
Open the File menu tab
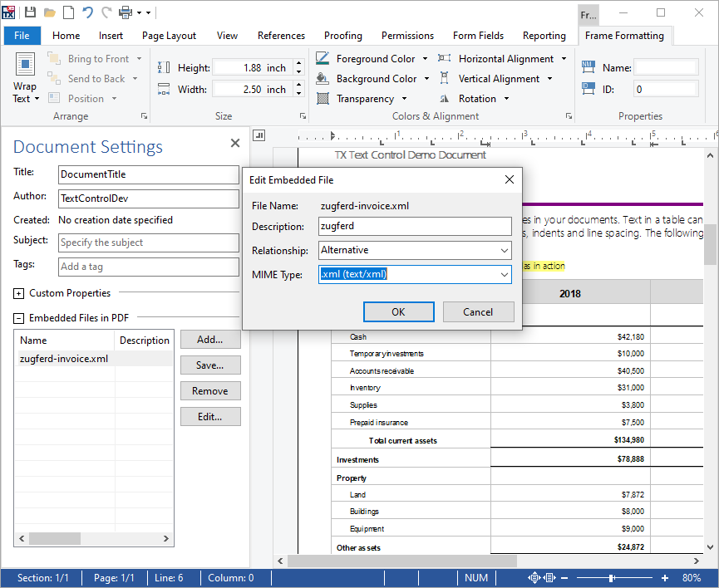22,36
